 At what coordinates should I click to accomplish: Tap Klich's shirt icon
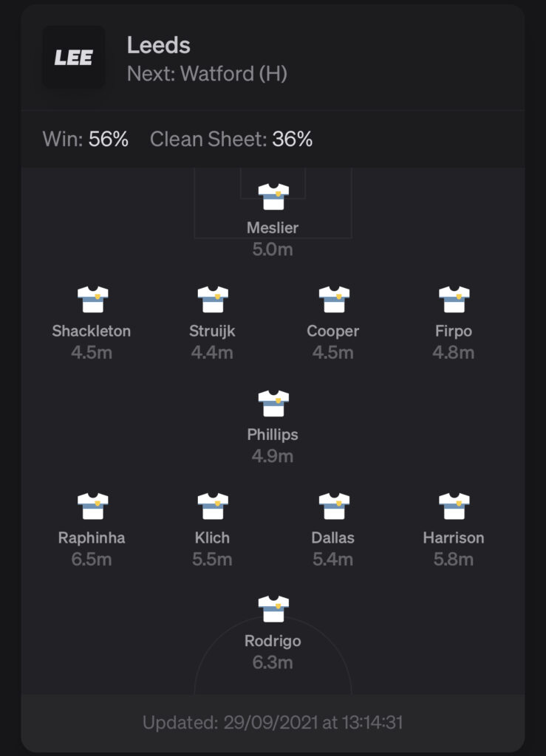pyautogui.click(x=213, y=506)
